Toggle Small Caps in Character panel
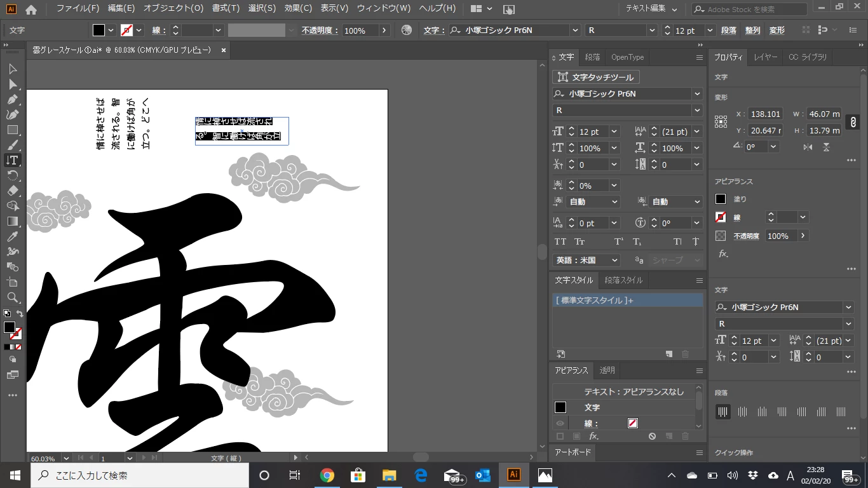Screen dimensions: 868x488 (580, 241)
